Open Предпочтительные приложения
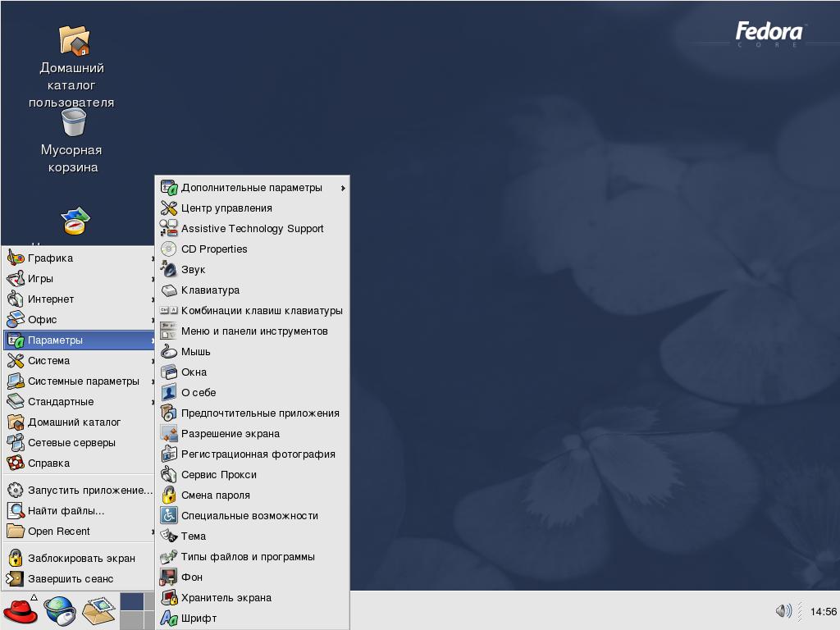Viewport: 840px width, 630px height. click(x=253, y=413)
